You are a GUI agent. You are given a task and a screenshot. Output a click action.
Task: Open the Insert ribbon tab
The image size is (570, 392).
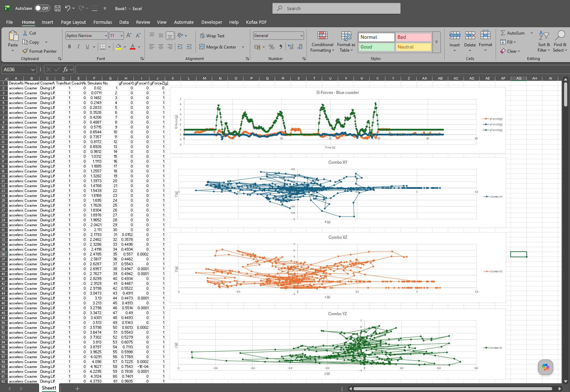[47, 22]
